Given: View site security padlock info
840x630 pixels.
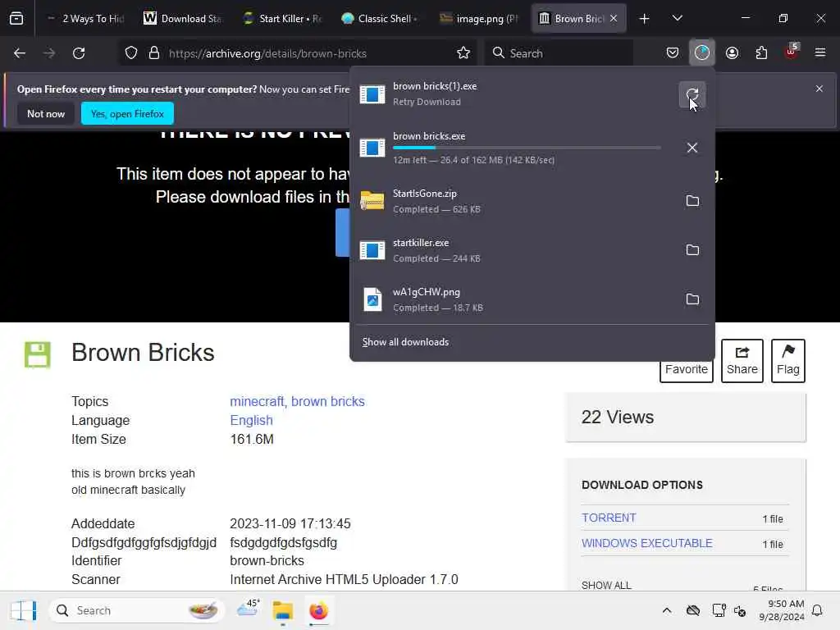Looking at the screenshot, I should (154, 53).
